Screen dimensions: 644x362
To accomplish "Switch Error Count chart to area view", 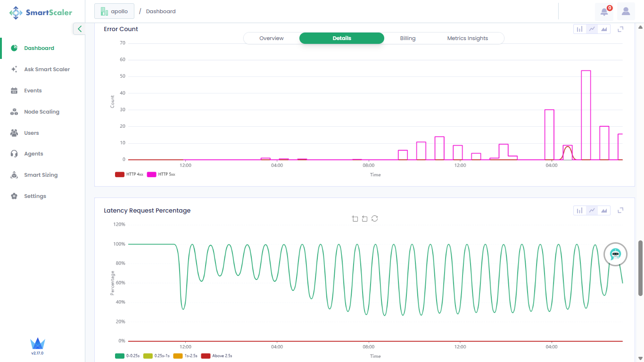I will (604, 29).
